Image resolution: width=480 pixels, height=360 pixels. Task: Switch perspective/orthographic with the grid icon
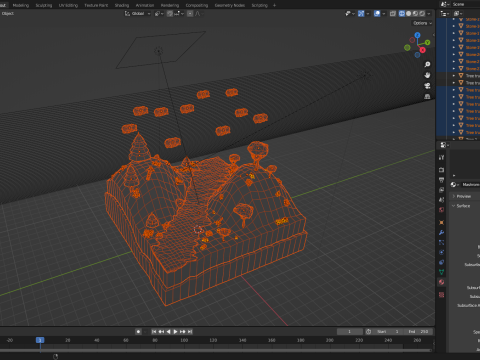click(x=427, y=96)
